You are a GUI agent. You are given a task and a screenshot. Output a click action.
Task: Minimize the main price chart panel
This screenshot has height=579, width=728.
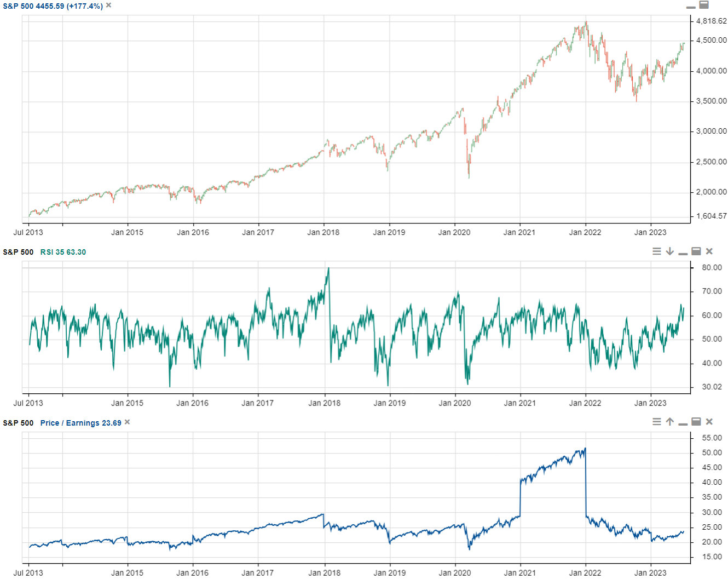pos(691,7)
